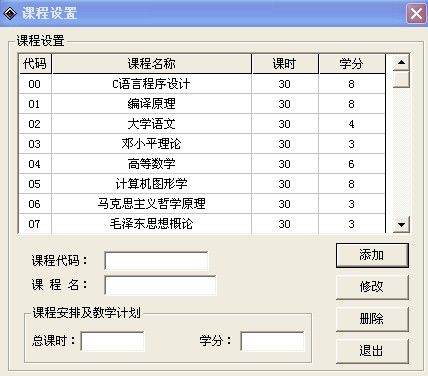Focus the 课程名 input field
Screen dimensions: 428x376
coord(160,285)
